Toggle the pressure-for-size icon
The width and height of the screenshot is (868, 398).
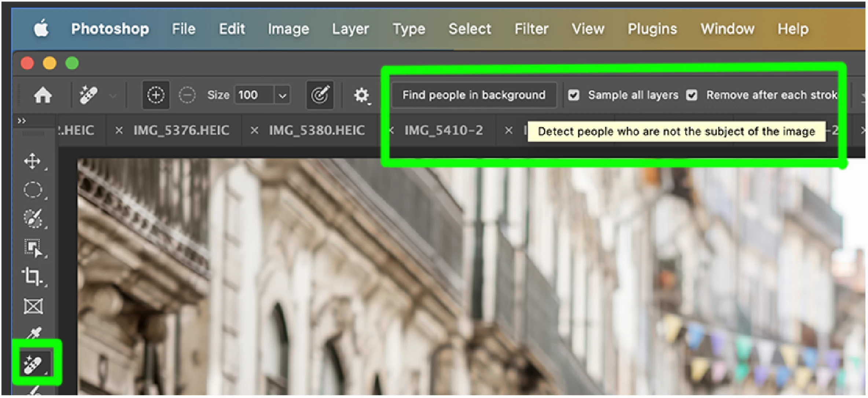pyautogui.click(x=320, y=95)
